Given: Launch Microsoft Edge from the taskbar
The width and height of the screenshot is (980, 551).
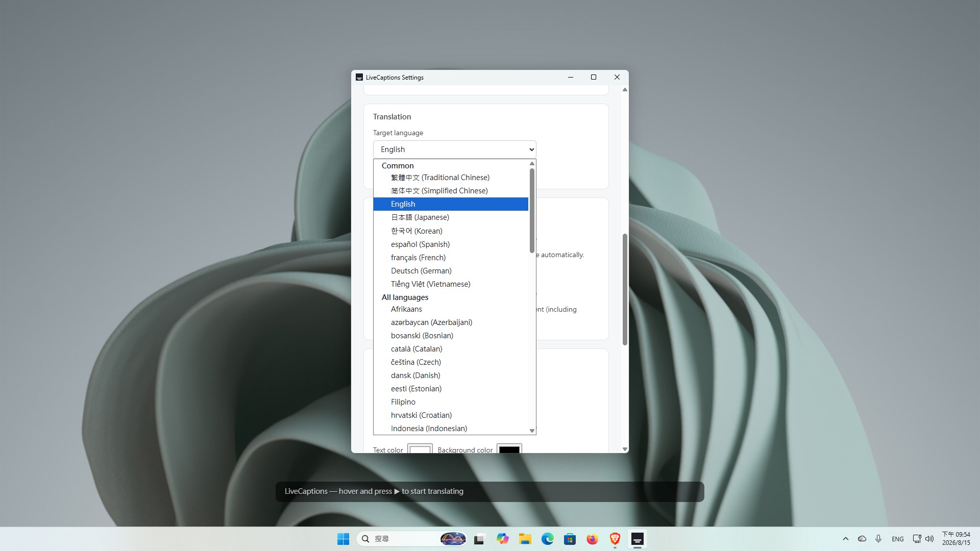Looking at the screenshot, I should click(x=548, y=539).
